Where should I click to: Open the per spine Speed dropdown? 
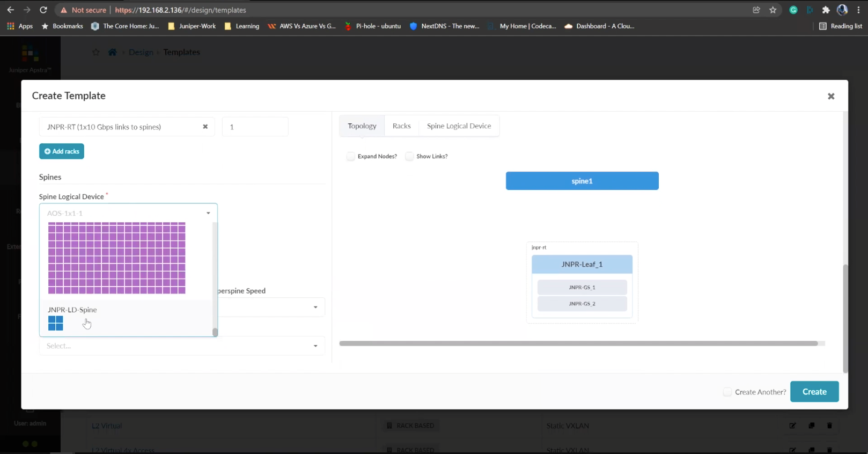click(315, 307)
